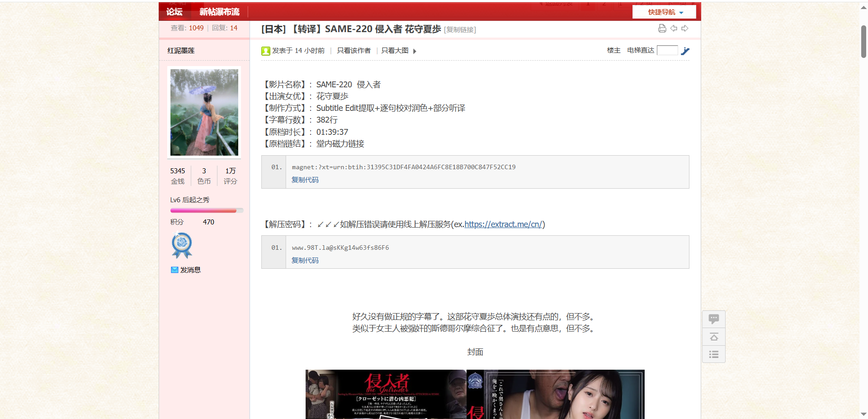
Task: Click the 积分 470 value
Action: pos(208,222)
